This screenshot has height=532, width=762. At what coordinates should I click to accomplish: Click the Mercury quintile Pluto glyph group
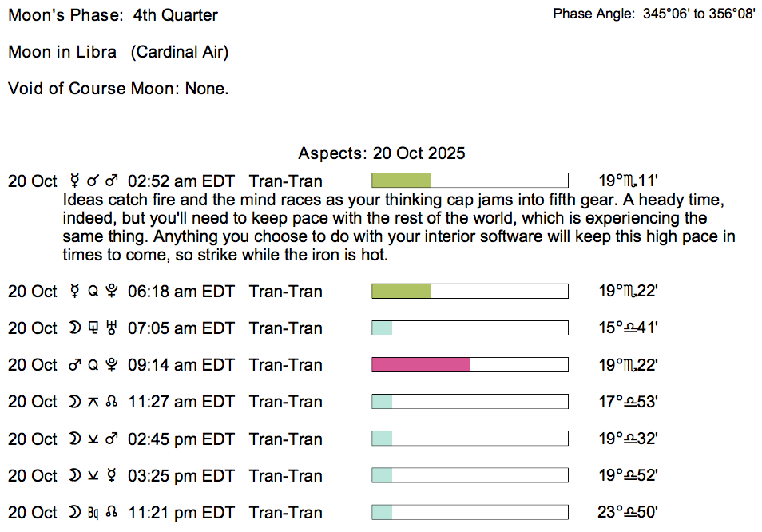tap(94, 292)
